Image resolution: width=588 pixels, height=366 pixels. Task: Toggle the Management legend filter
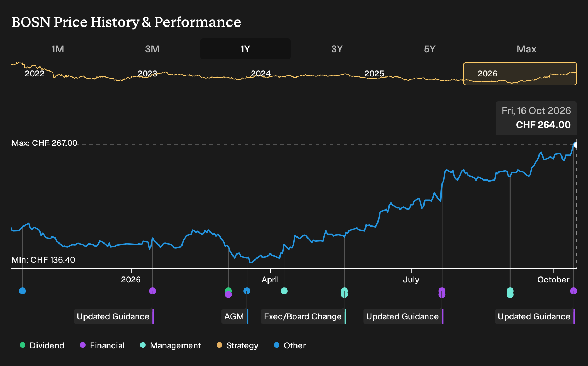pos(171,345)
